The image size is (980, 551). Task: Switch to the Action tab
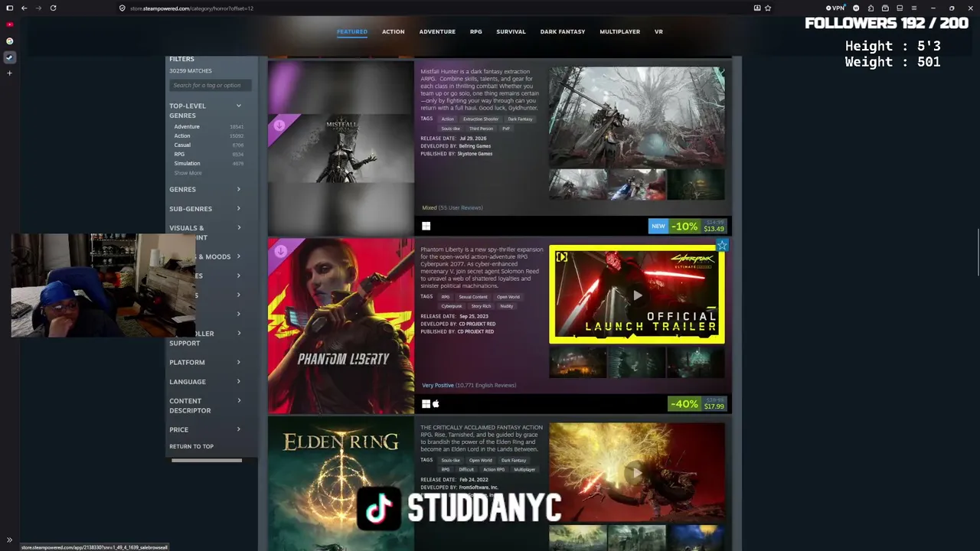394,32
